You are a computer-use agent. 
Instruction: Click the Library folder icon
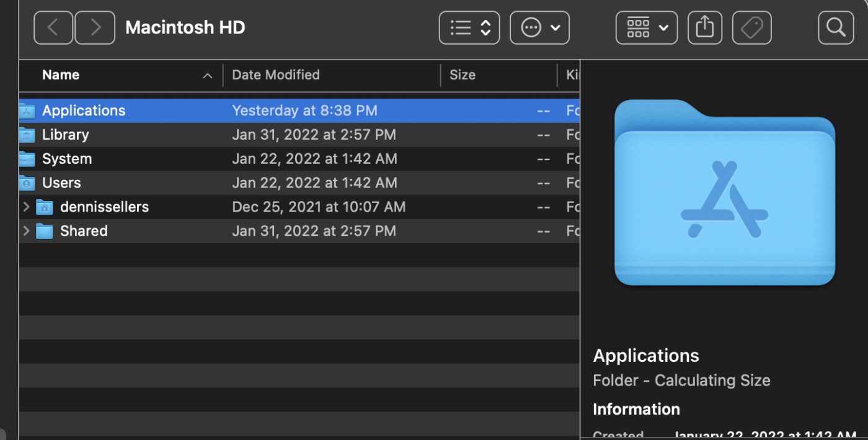27,135
